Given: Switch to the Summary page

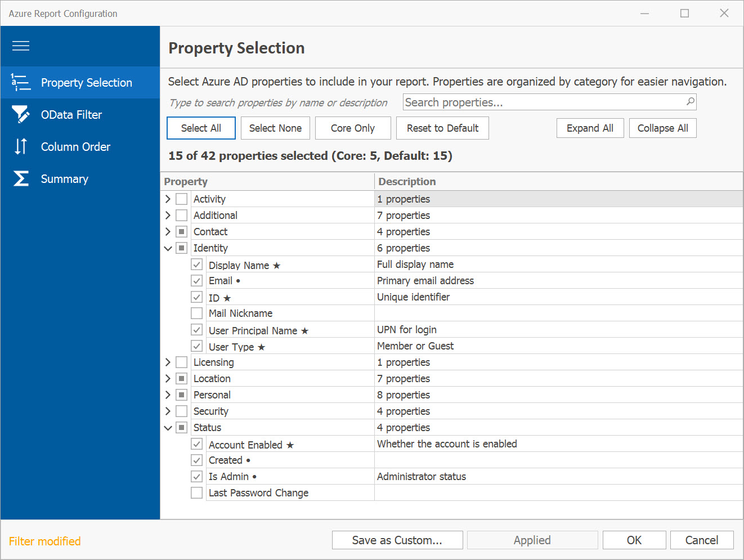Looking at the screenshot, I should click(x=65, y=179).
